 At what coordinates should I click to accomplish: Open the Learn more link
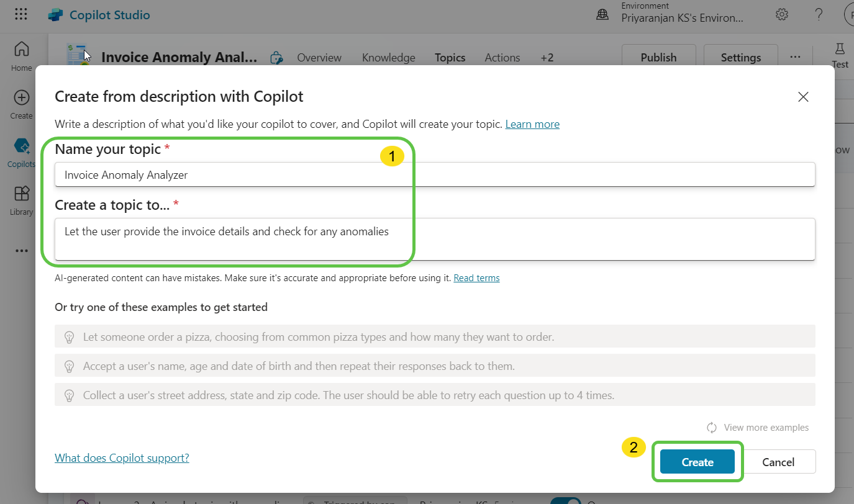(532, 124)
